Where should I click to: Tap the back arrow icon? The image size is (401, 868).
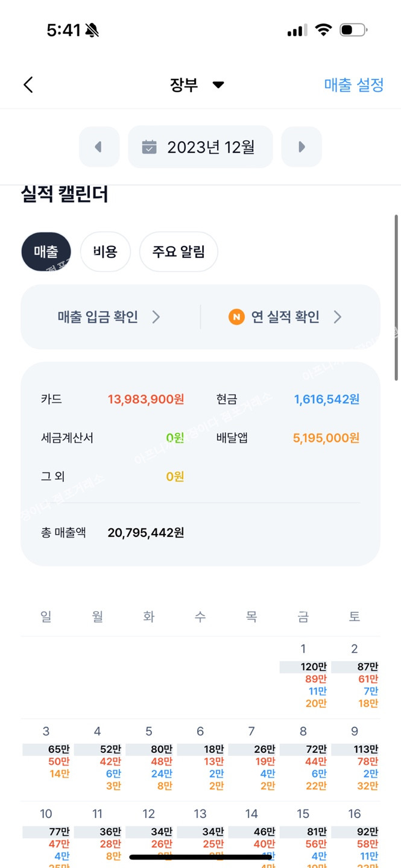(28, 85)
